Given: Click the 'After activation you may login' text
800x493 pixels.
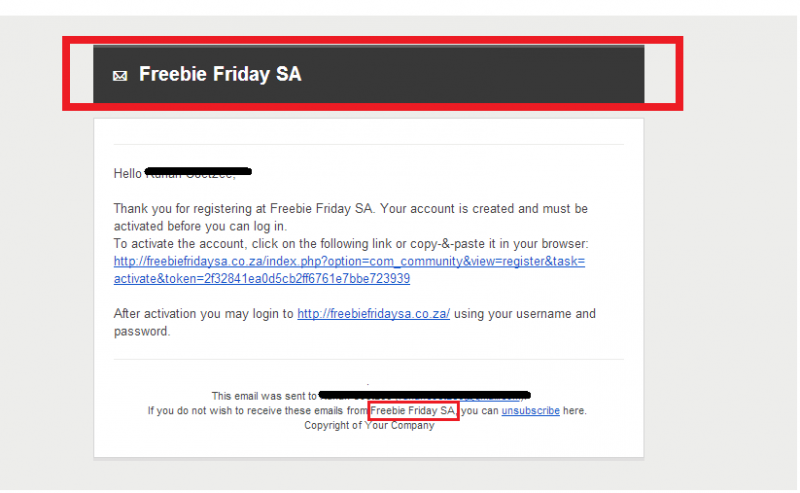Looking at the screenshot, I should [x=204, y=313].
